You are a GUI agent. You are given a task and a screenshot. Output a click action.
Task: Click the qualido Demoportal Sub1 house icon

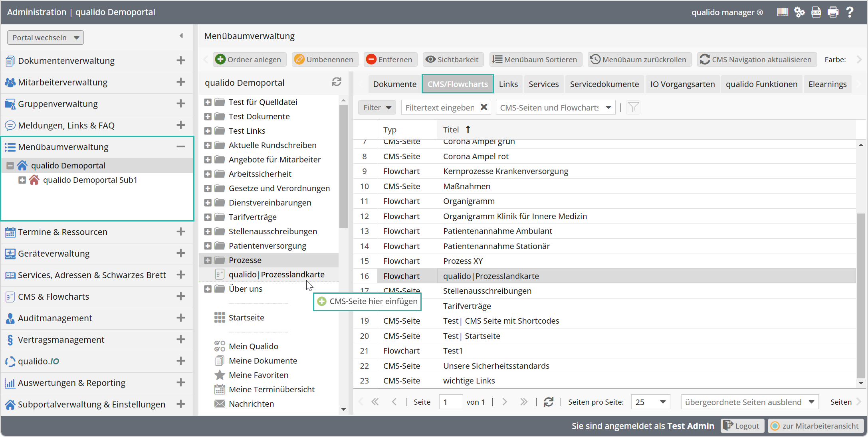[x=34, y=180]
